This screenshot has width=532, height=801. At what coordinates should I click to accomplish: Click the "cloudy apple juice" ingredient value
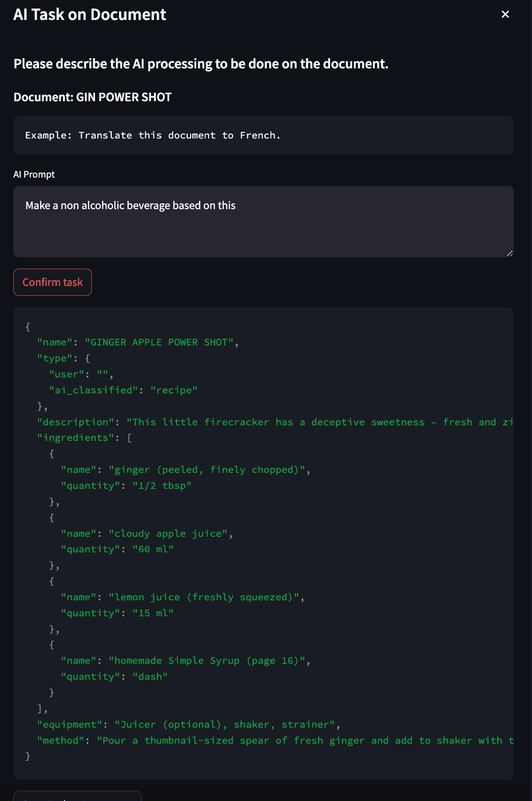pyautogui.click(x=168, y=534)
